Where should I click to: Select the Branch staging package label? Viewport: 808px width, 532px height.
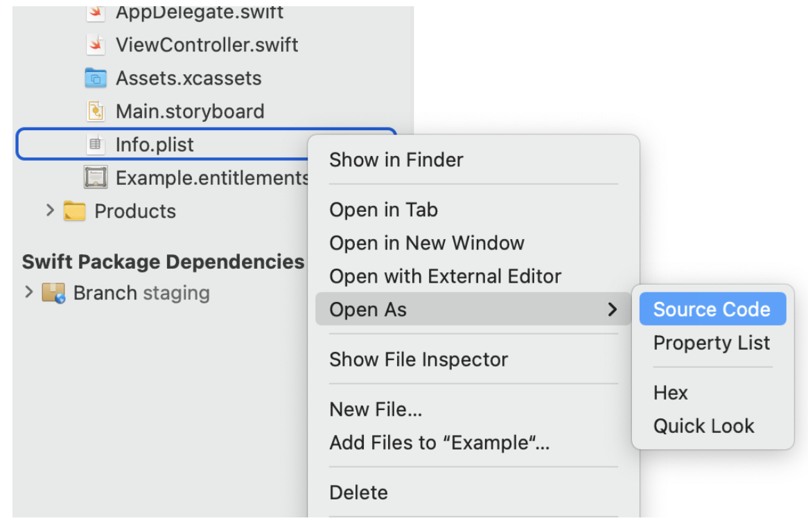coord(141,293)
